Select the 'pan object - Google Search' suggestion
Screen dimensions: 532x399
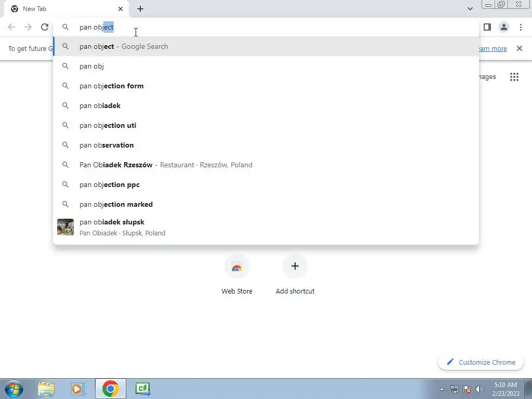click(x=266, y=46)
